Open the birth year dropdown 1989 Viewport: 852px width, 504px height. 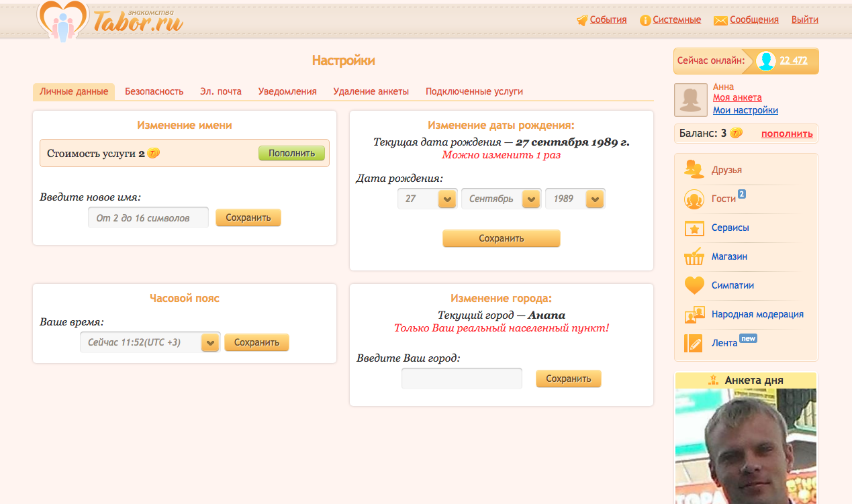[x=575, y=199]
